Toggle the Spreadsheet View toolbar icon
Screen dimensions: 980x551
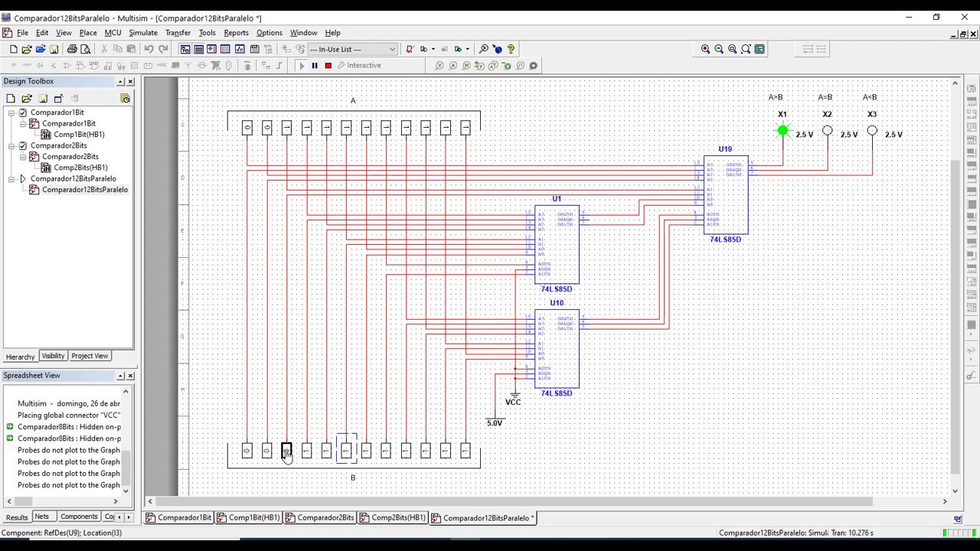(x=198, y=49)
